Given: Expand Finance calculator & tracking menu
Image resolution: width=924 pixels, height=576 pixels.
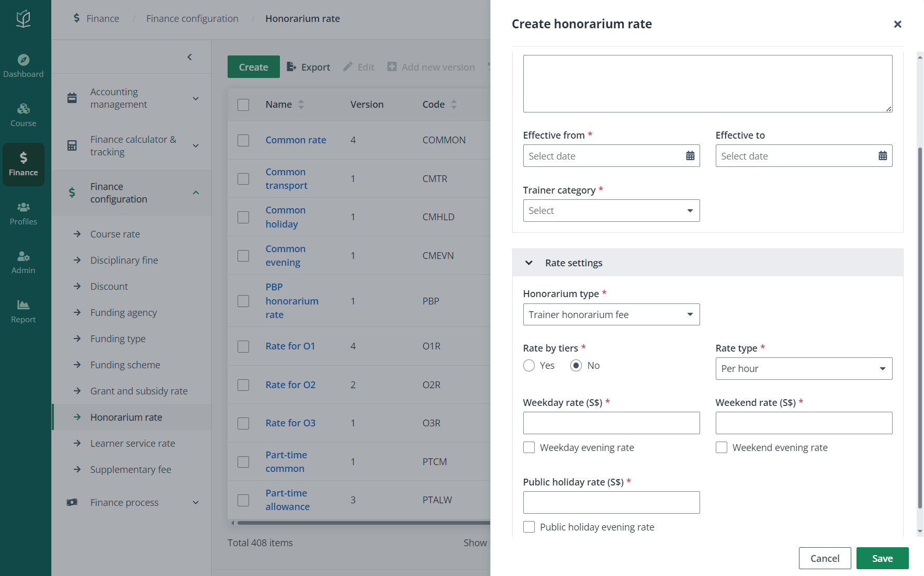Looking at the screenshot, I should coord(196,145).
